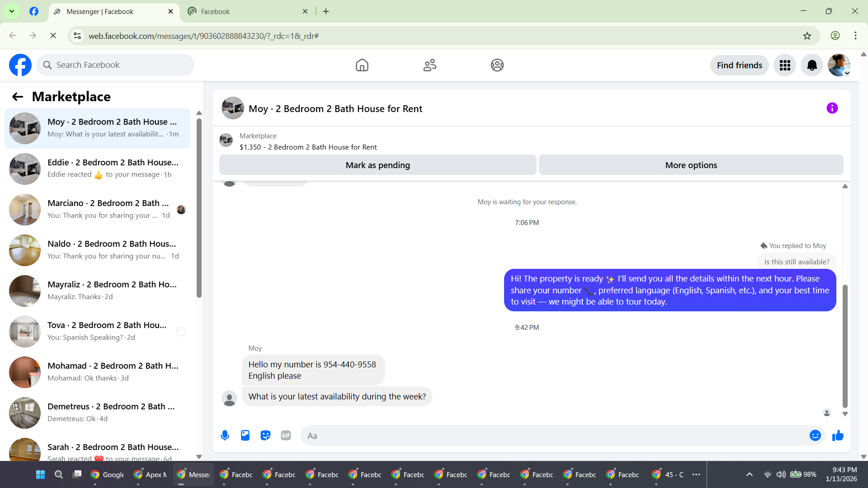This screenshot has width=868, height=488.
Task: Go back using Marketplace back arrow
Action: (x=18, y=97)
